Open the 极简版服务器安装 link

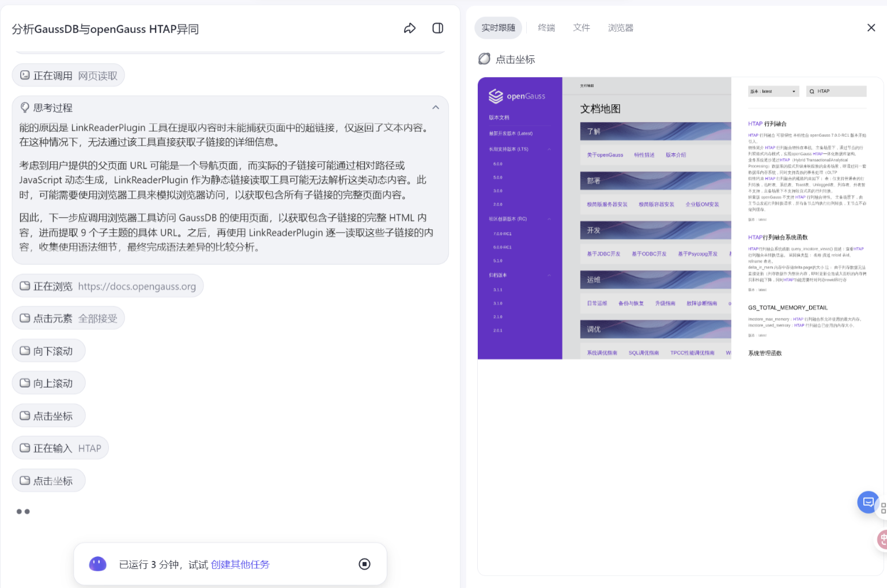[x=607, y=204]
